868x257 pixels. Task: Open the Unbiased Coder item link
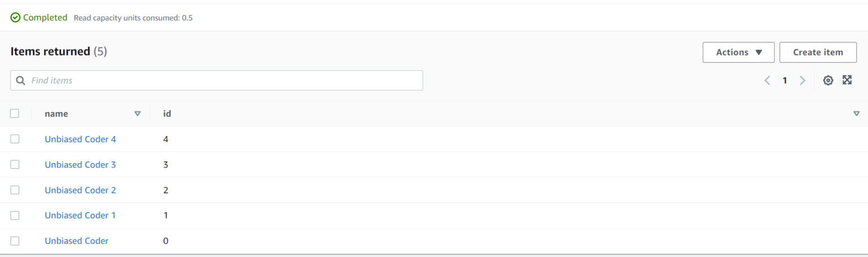coord(76,241)
